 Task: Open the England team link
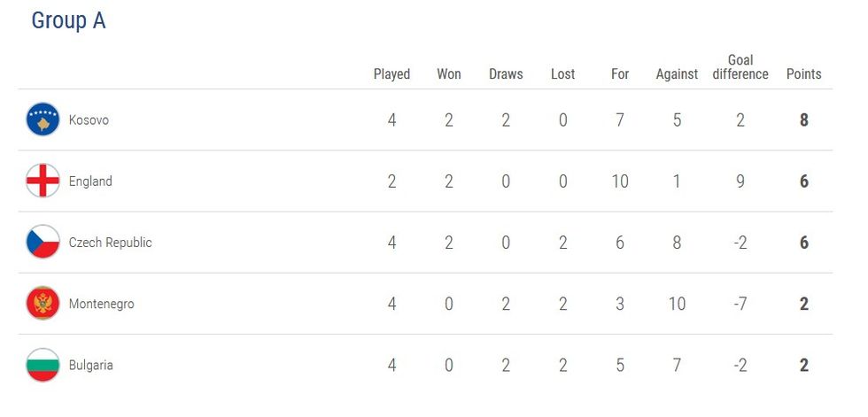pos(90,181)
